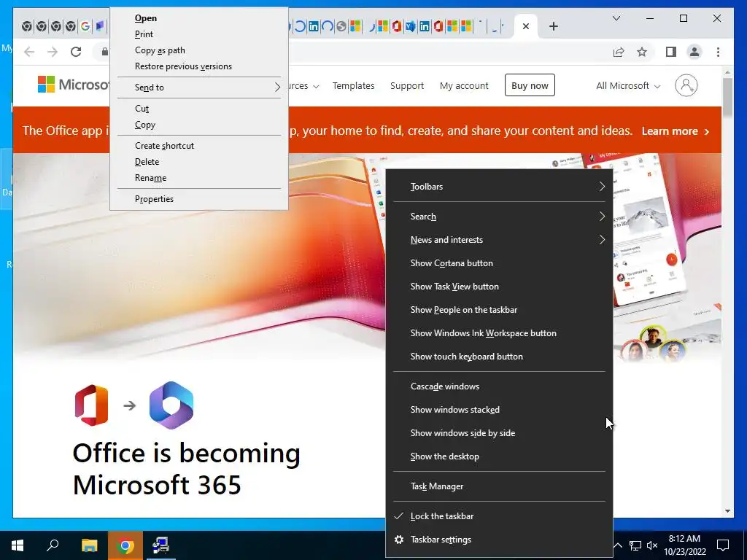Click the new tab plus button
This screenshot has height=560, width=747.
(553, 26)
